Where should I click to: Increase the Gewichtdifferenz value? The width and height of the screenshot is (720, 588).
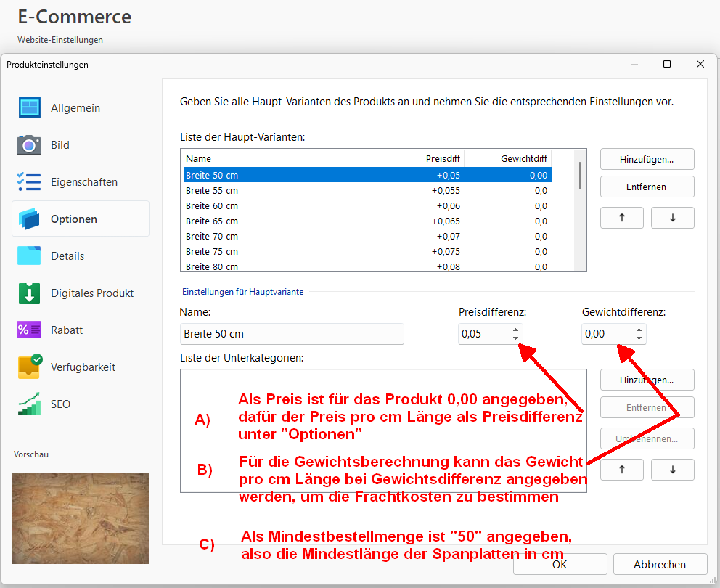(x=639, y=330)
